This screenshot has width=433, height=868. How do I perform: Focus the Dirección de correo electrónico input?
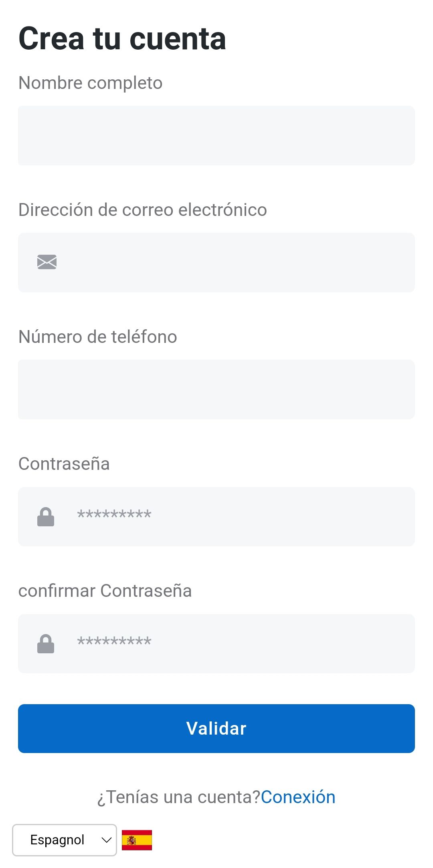pos(233,263)
